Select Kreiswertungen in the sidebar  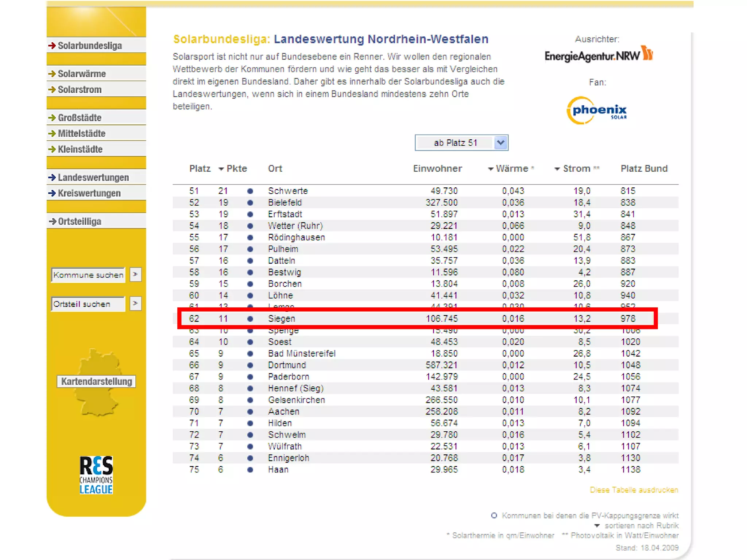tap(89, 193)
